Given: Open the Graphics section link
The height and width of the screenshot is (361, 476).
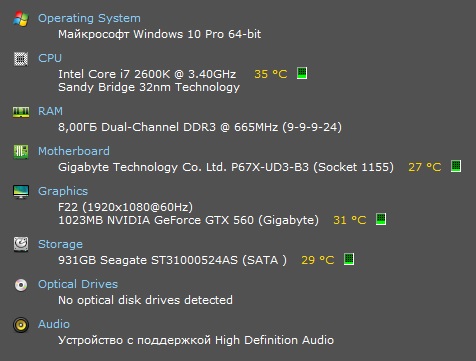Looking at the screenshot, I should click(63, 191).
